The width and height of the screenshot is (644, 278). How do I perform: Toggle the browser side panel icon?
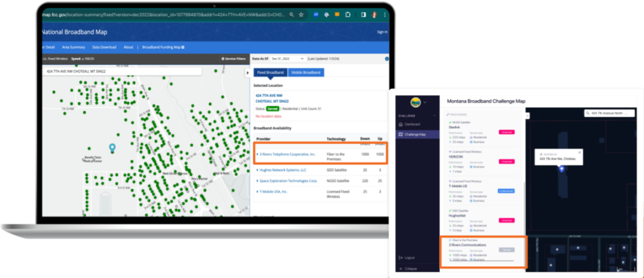(x=364, y=14)
